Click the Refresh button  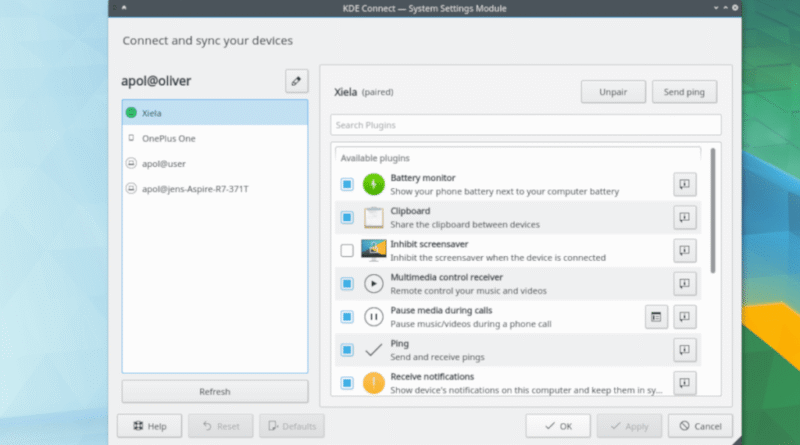coord(215,391)
